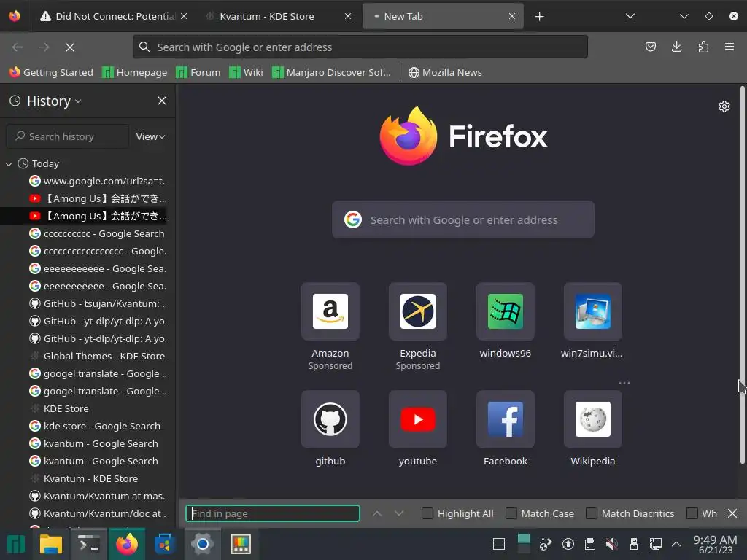Image resolution: width=747 pixels, height=560 pixels.
Task: Close the History sidebar
Action: coord(162,101)
